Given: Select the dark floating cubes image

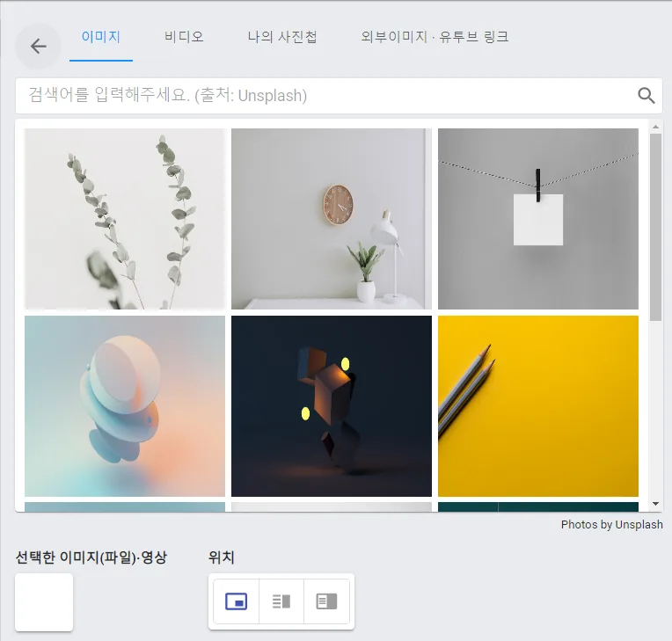Looking at the screenshot, I should tap(332, 405).
